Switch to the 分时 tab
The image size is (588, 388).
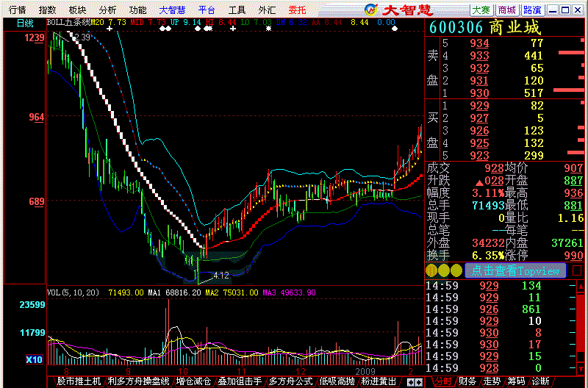[x=443, y=381]
